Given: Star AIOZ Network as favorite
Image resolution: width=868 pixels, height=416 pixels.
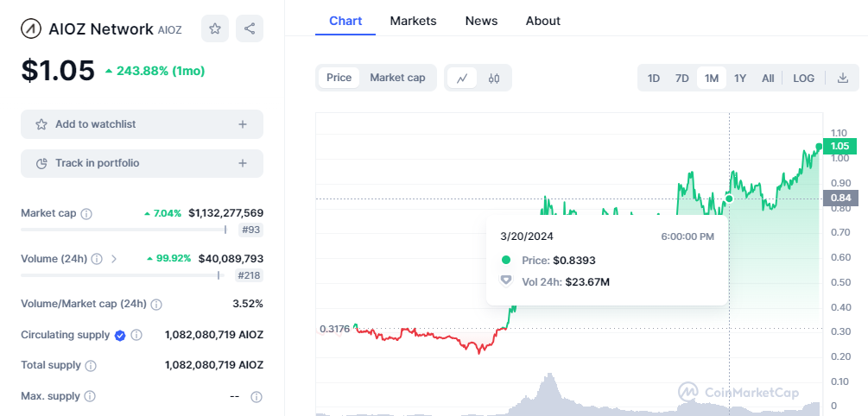Looking at the screenshot, I should [215, 28].
